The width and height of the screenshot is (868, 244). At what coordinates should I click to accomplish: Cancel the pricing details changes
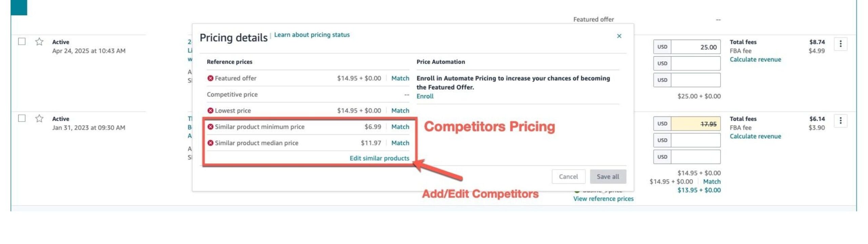568,177
